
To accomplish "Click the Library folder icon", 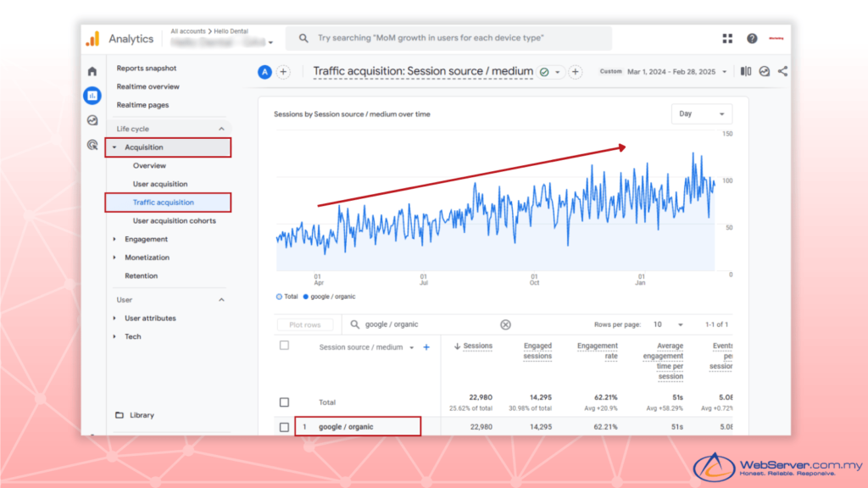I will click(120, 415).
